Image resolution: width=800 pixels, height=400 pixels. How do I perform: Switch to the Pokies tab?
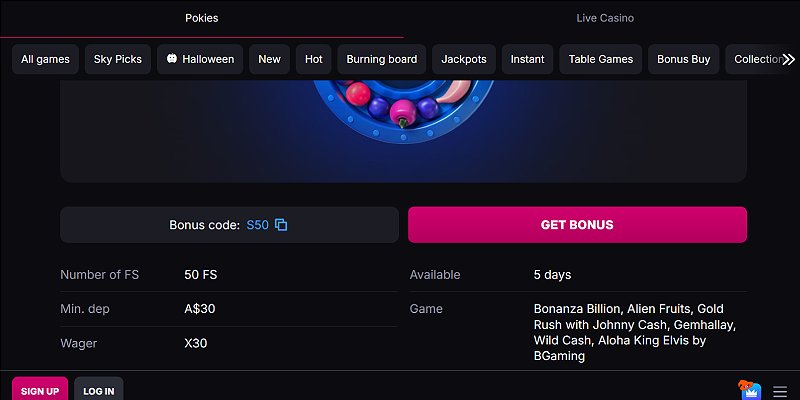pyautogui.click(x=201, y=18)
